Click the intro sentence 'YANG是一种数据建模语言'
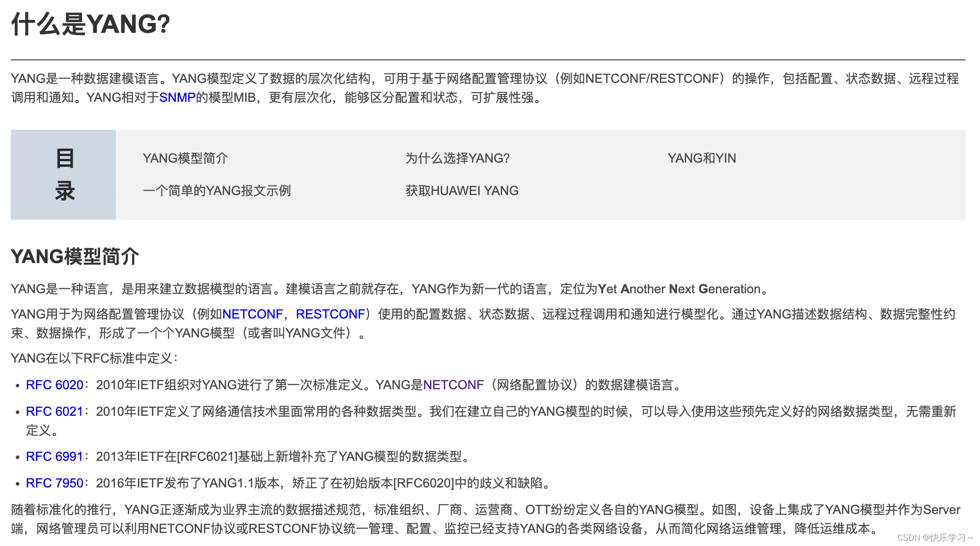This screenshot has height=546, width=980. click(x=85, y=78)
